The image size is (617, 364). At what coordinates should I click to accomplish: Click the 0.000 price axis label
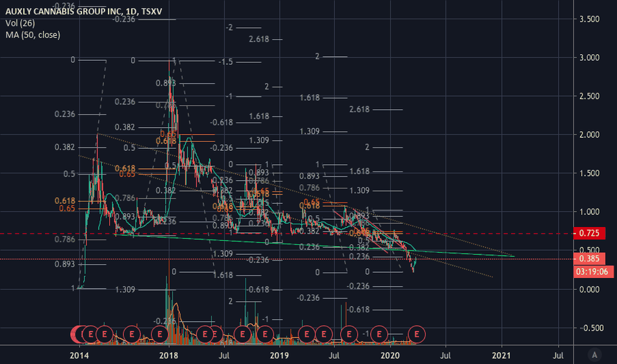(589, 290)
